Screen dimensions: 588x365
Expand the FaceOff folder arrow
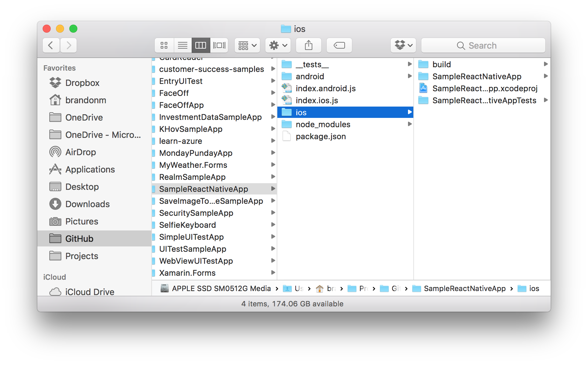click(x=273, y=93)
